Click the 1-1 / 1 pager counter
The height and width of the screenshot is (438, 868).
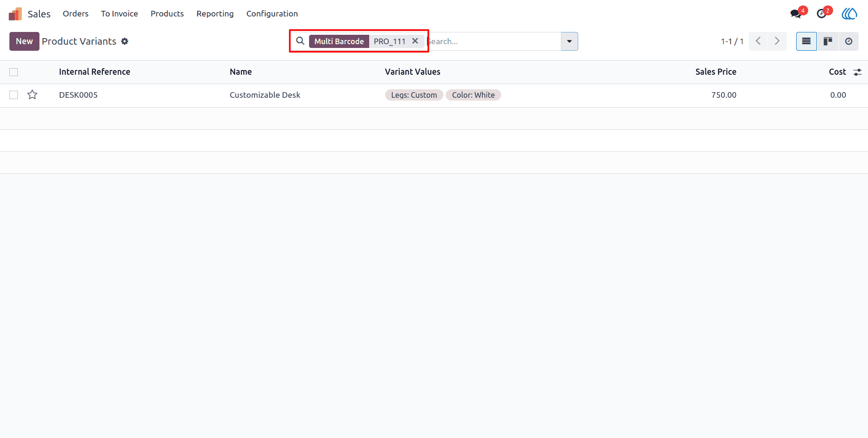tap(732, 41)
